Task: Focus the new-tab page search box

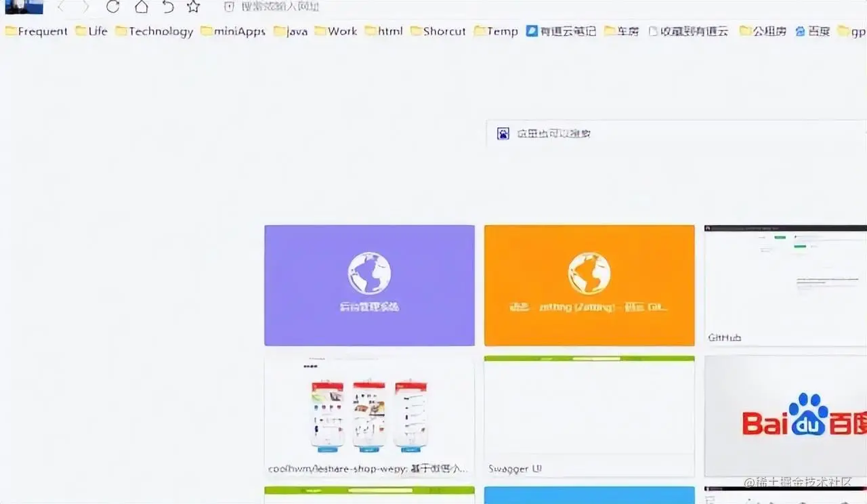Action: [677, 133]
